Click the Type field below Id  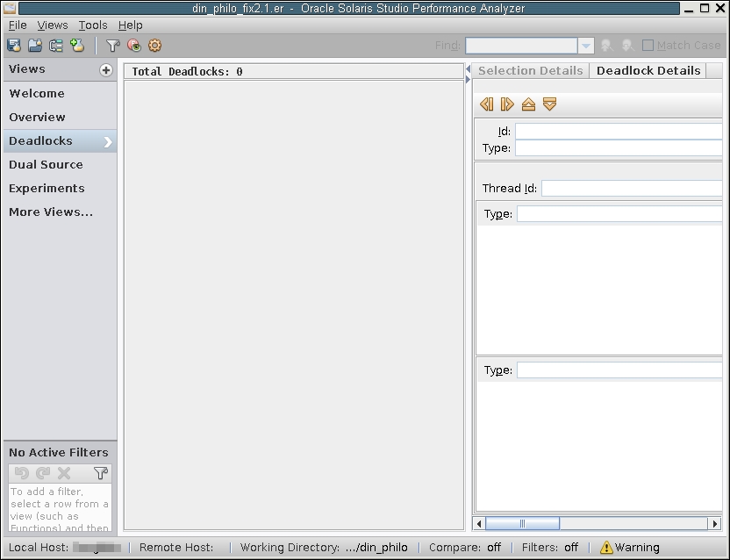[x=619, y=148]
